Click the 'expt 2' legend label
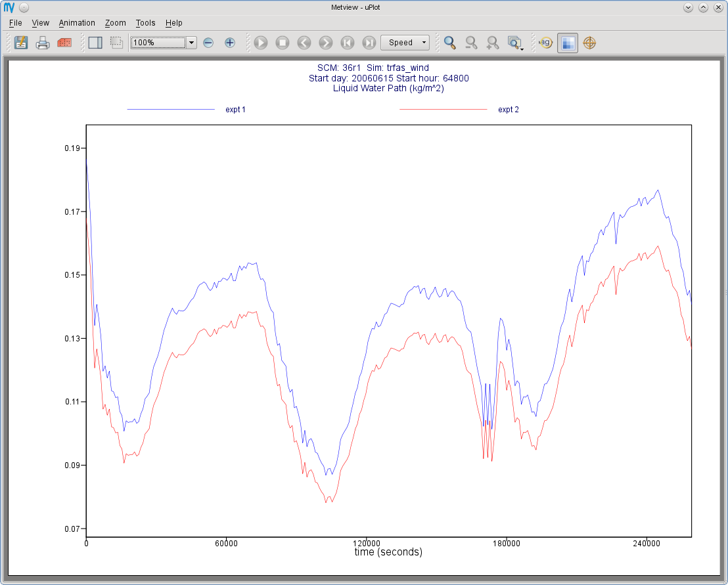The image size is (728, 585). [x=509, y=110]
